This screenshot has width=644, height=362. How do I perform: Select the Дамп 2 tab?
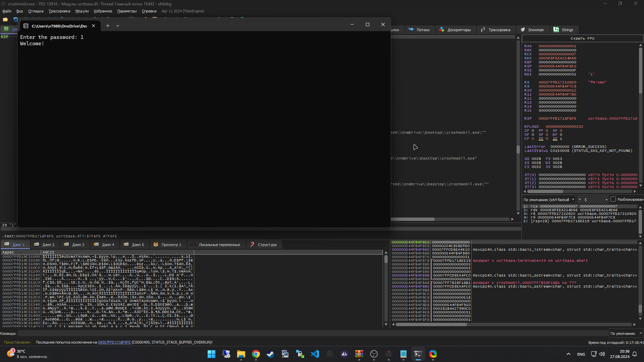click(45, 245)
